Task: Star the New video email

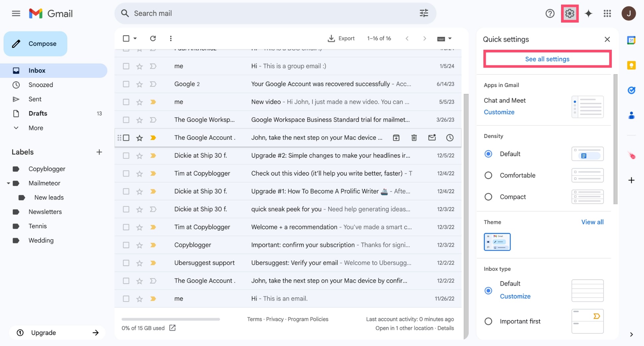Action: [x=139, y=102]
